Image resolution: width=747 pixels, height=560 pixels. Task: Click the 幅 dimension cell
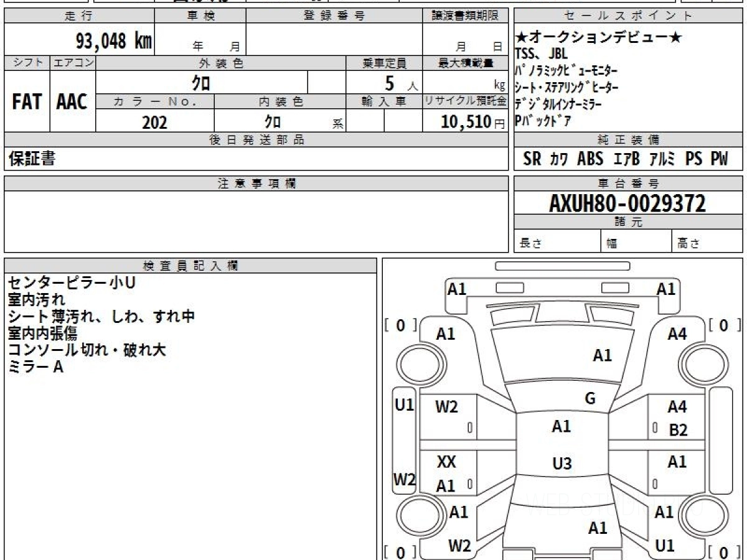click(636, 241)
